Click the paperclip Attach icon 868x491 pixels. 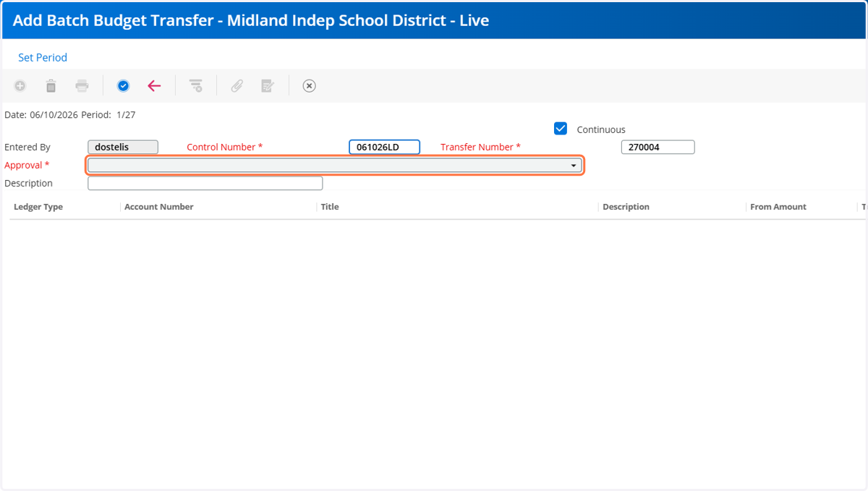237,86
